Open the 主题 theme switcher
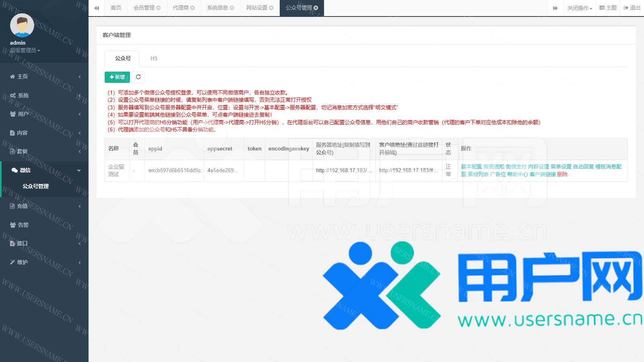This screenshot has width=644, height=362. [608, 8]
